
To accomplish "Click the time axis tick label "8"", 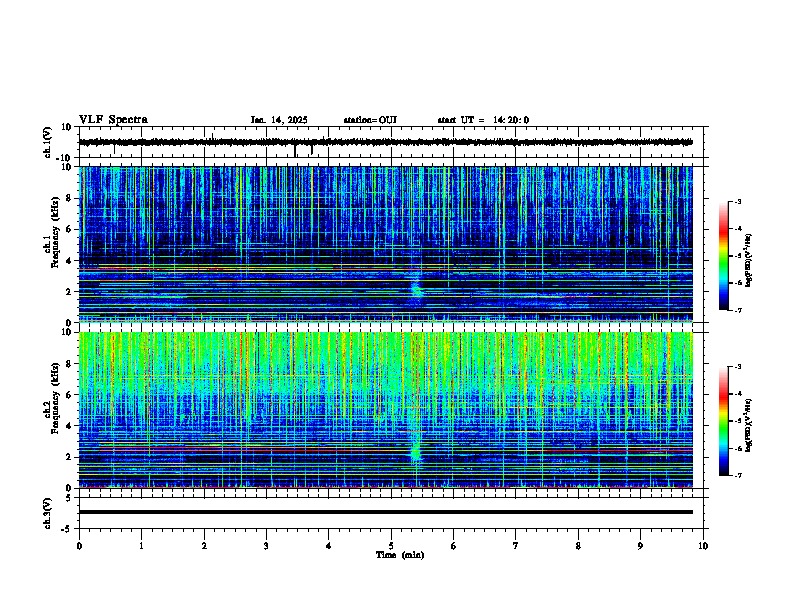I will click(x=578, y=546).
